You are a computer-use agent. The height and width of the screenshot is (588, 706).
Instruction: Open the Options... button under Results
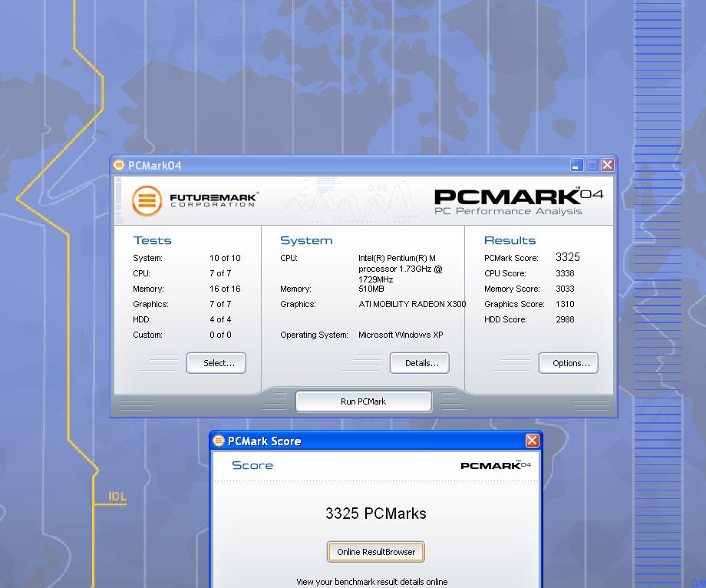(x=569, y=363)
